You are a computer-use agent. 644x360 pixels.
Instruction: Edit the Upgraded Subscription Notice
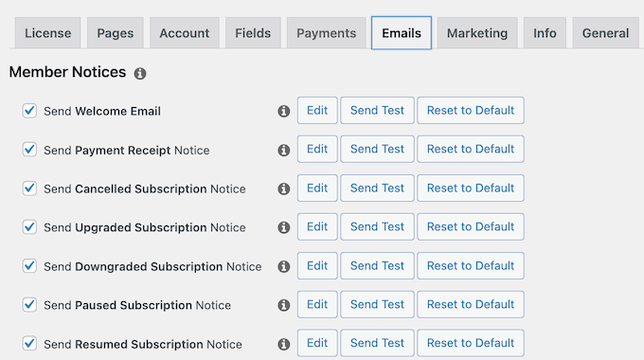317,226
